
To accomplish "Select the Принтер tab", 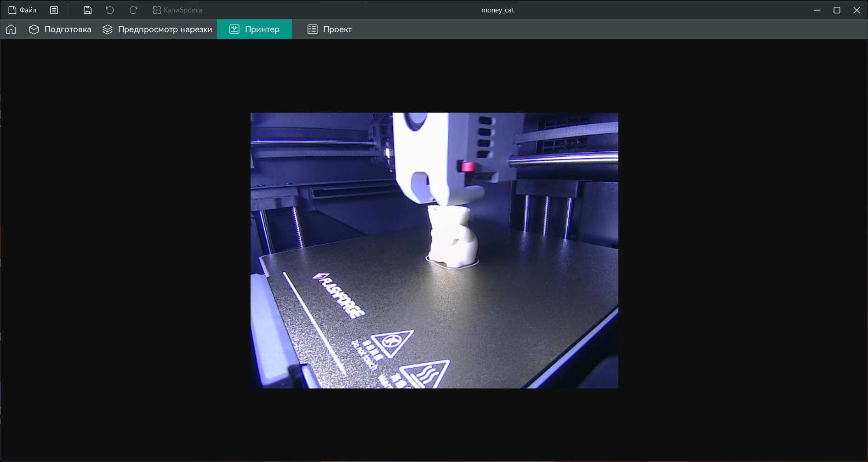I will [x=254, y=29].
